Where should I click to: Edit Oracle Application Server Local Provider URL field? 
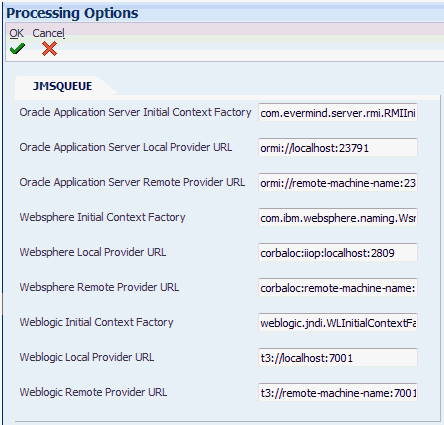[338, 148]
